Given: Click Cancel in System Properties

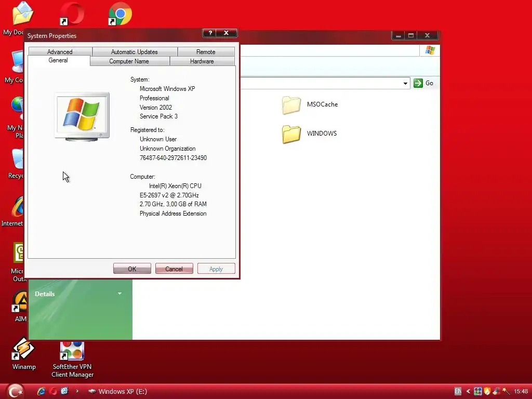Looking at the screenshot, I should 174,269.
